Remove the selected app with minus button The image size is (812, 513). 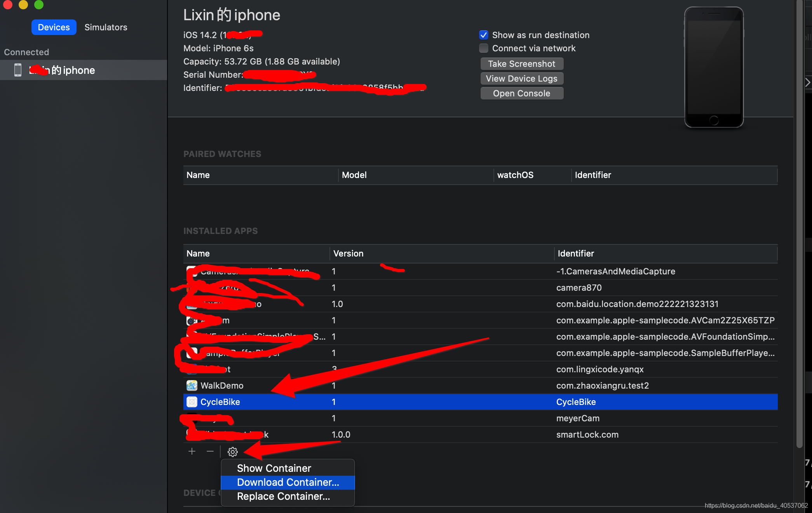coord(210,451)
